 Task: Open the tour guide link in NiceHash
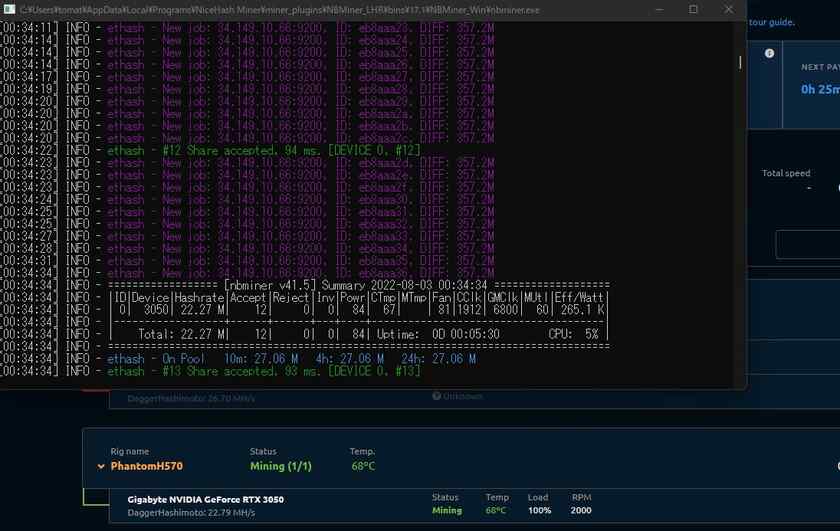(771, 22)
